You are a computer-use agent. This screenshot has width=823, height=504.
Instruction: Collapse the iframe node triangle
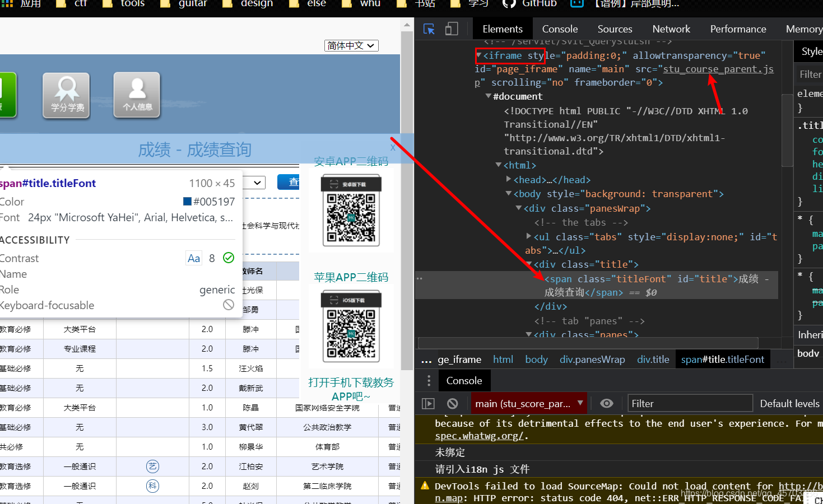[x=479, y=55]
